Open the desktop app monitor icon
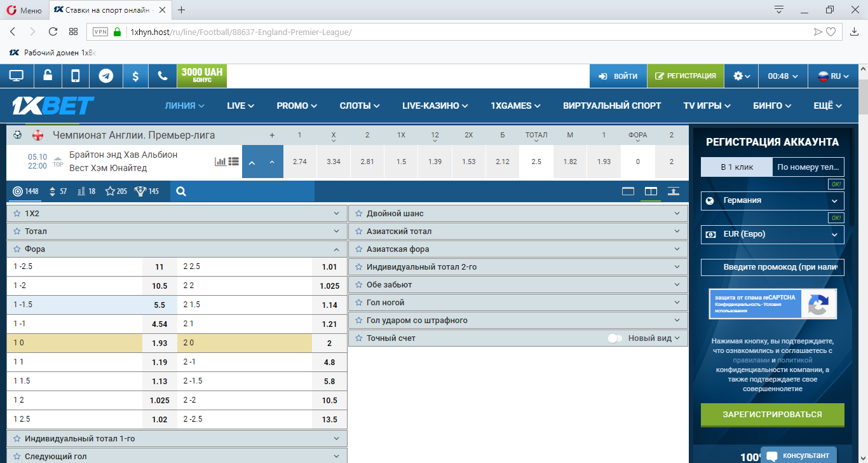The height and width of the screenshot is (463, 868). pos(17,76)
